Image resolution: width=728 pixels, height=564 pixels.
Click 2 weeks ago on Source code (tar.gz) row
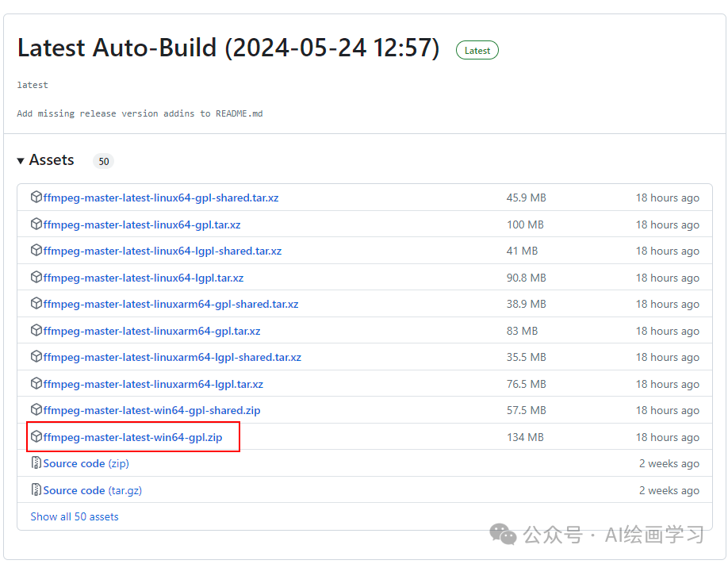(669, 490)
